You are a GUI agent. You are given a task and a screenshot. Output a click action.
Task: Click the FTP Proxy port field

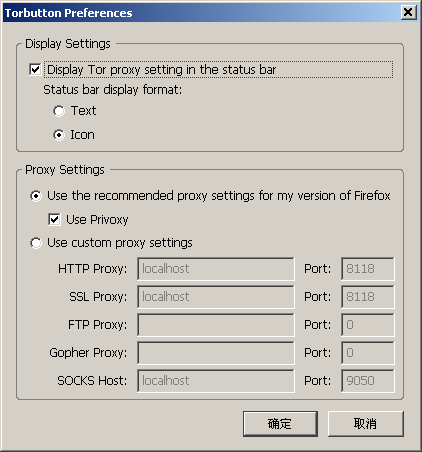(x=368, y=325)
